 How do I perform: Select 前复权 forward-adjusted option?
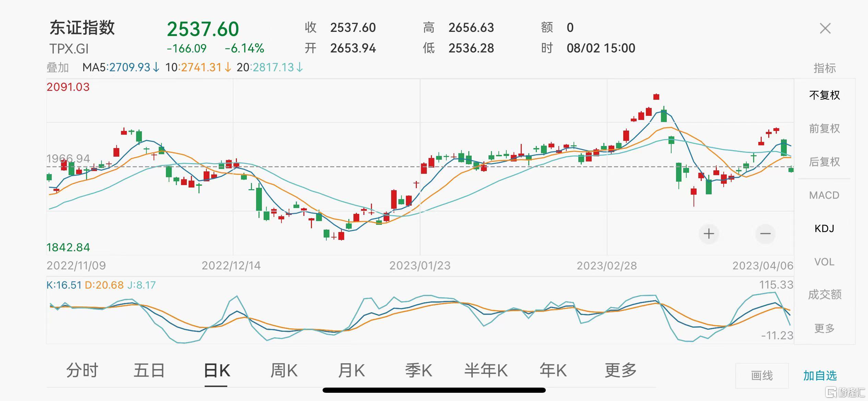(824, 129)
